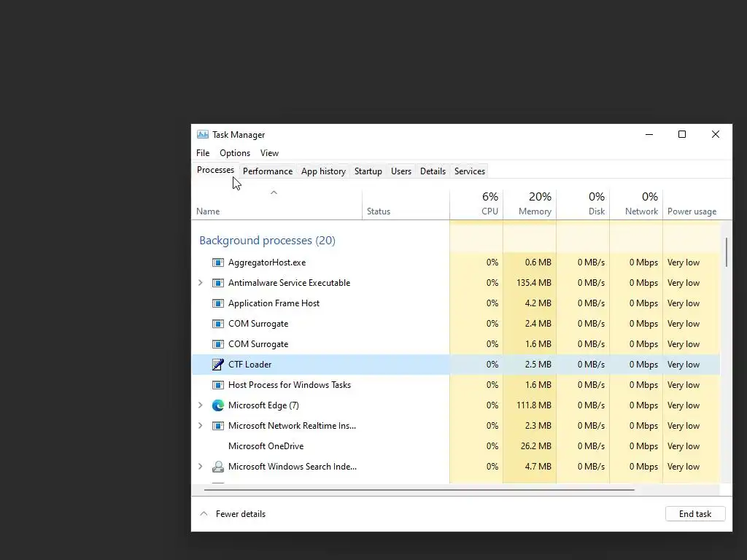Click icon of COM Surrogate using 2.4 MB
Image resolution: width=747 pixels, height=560 pixels.
(x=217, y=324)
